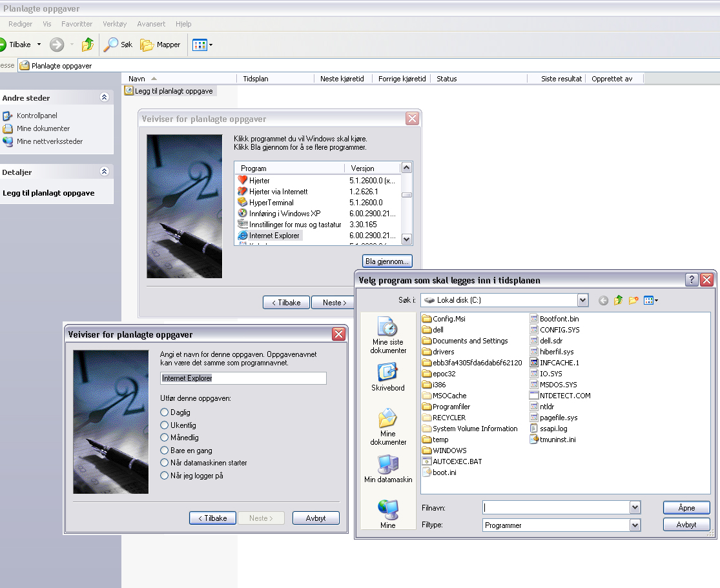The height and width of the screenshot is (588, 720).
Task: Open the Filnavn dropdown arrow
Action: coord(635,508)
